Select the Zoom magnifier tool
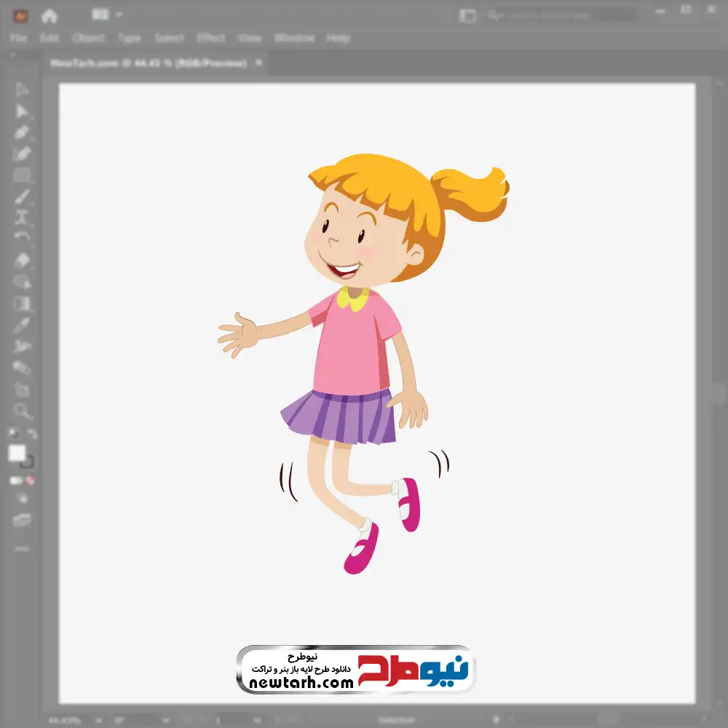 pyautogui.click(x=22, y=411)
